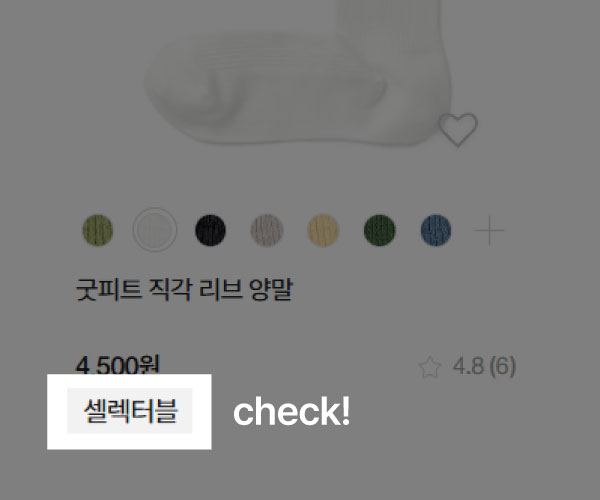Click white highlight box around 셀렉터블
Viewport: 600px width, 500px height.
129,412
